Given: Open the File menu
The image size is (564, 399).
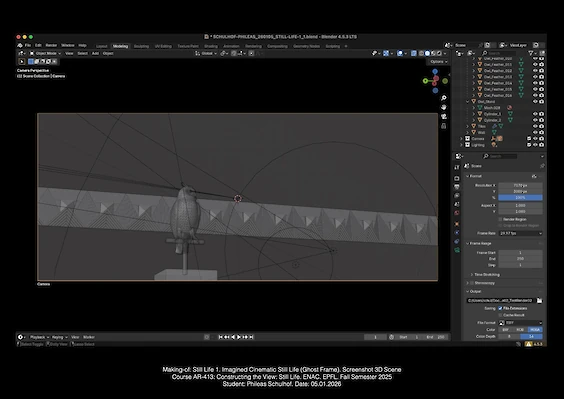Looking at the screenshot, I should pos(28,45).
